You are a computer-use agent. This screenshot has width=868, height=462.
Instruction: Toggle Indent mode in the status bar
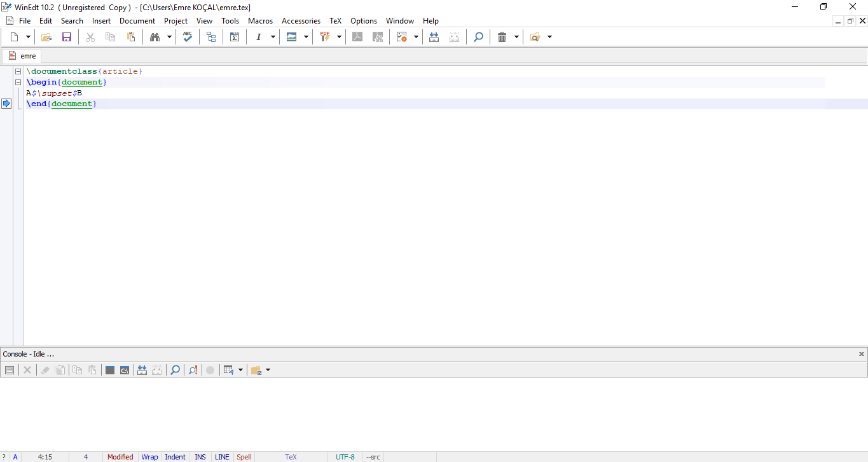[x=175, y=457]
